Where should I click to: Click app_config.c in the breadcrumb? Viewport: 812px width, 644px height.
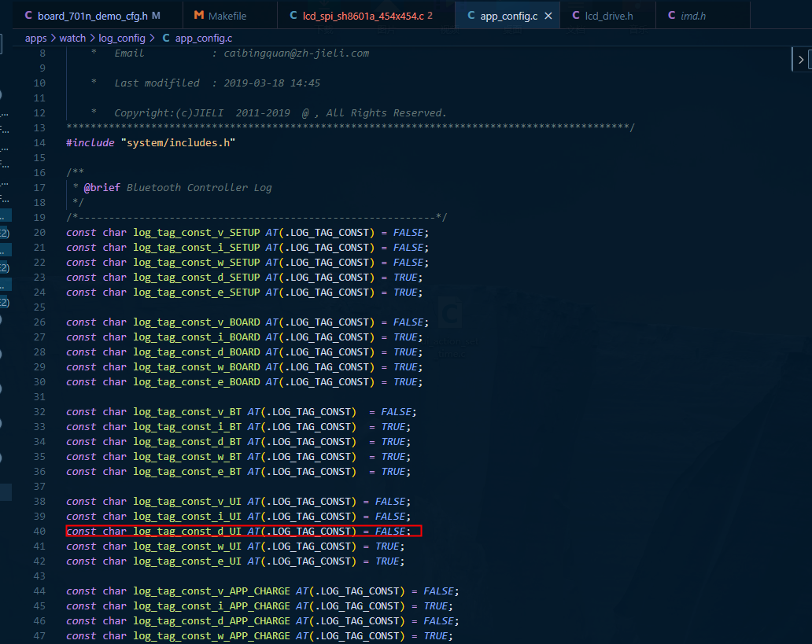click(x=204, y=39)
